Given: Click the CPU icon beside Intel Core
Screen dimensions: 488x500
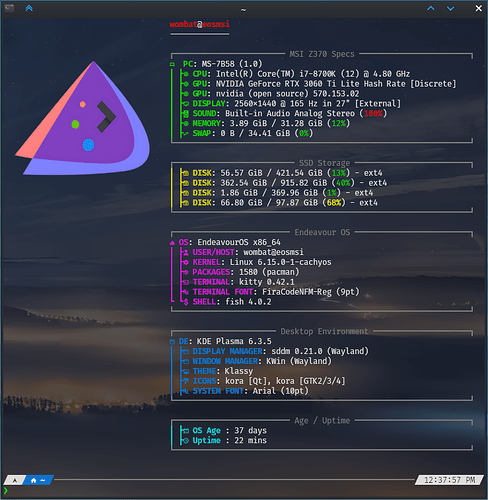Looking at the screenshot, I should point(186,74).
